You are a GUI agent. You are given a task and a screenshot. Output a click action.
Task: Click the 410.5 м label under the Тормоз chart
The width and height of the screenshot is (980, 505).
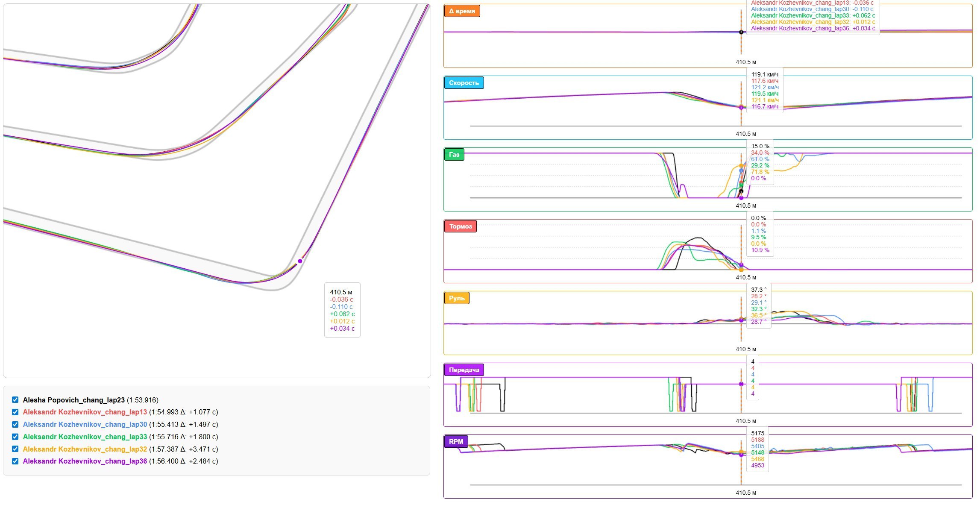[x=746, y=277]
